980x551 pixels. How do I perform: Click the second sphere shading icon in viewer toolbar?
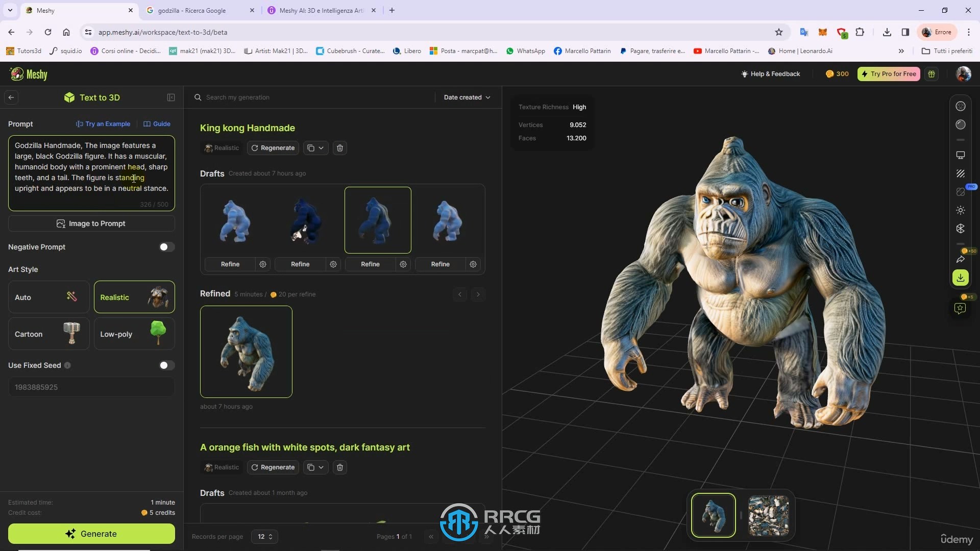[x=961, y=124]
